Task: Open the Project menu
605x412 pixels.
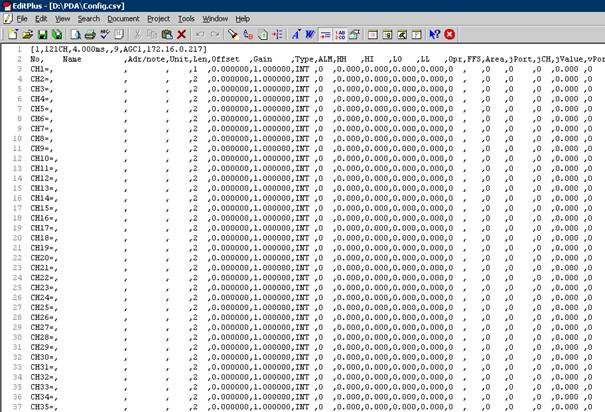Action: 158,19
